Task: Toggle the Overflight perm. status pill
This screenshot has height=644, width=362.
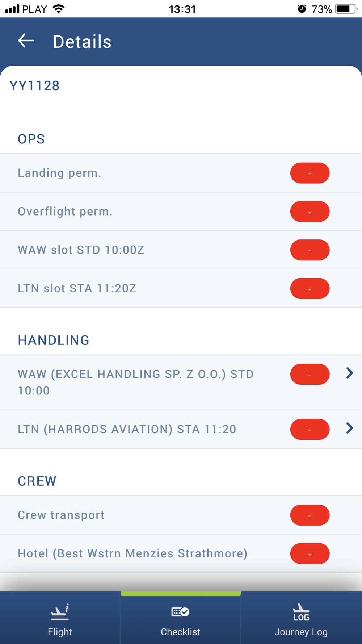Action: click(310, 212)
